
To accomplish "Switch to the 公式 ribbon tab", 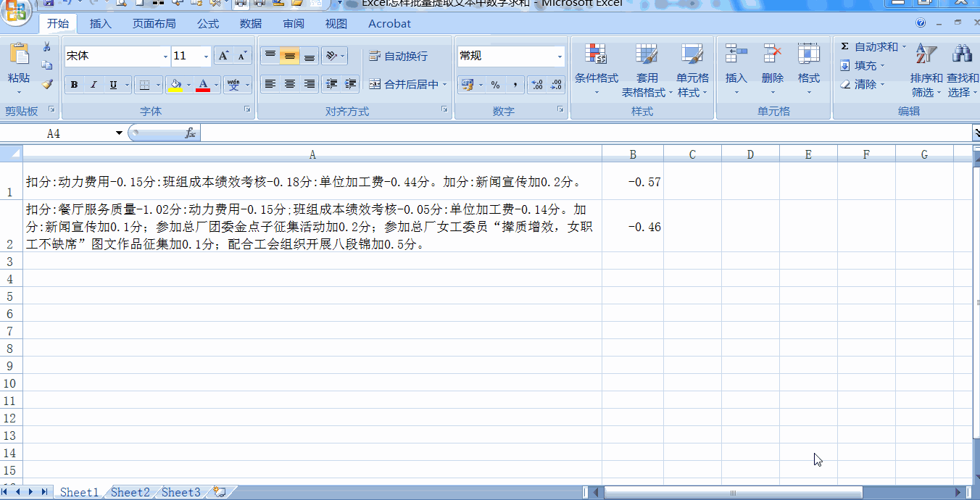I will 207,23.
